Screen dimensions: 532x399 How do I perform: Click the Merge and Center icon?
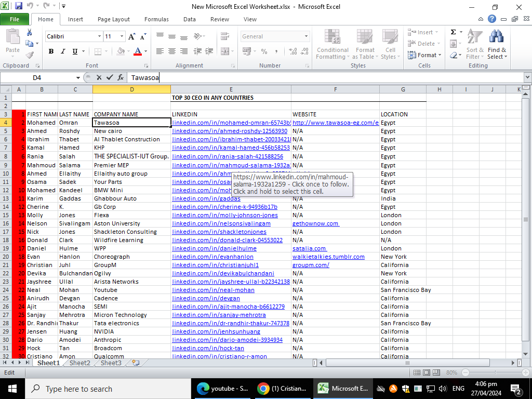(225, 51)
